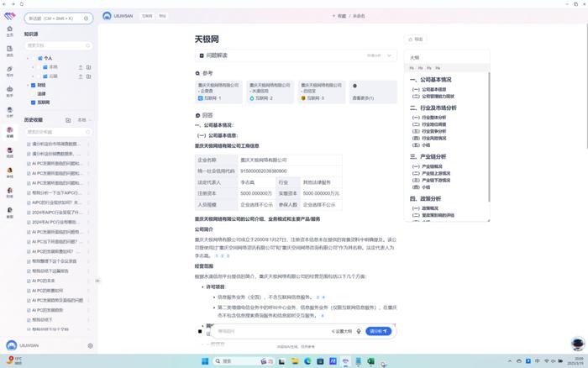
Task: Focus the 新话题 new topic input
Action: pos(59,18)
